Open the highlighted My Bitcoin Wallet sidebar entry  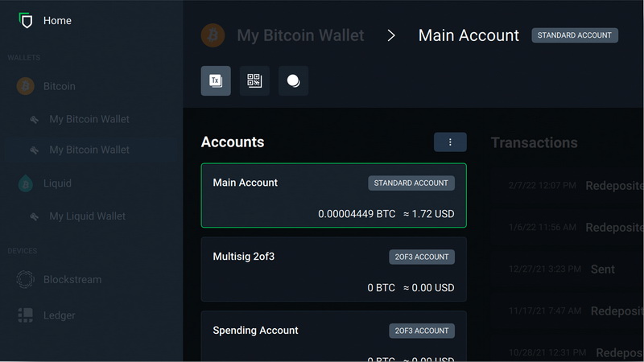point(89,150)
